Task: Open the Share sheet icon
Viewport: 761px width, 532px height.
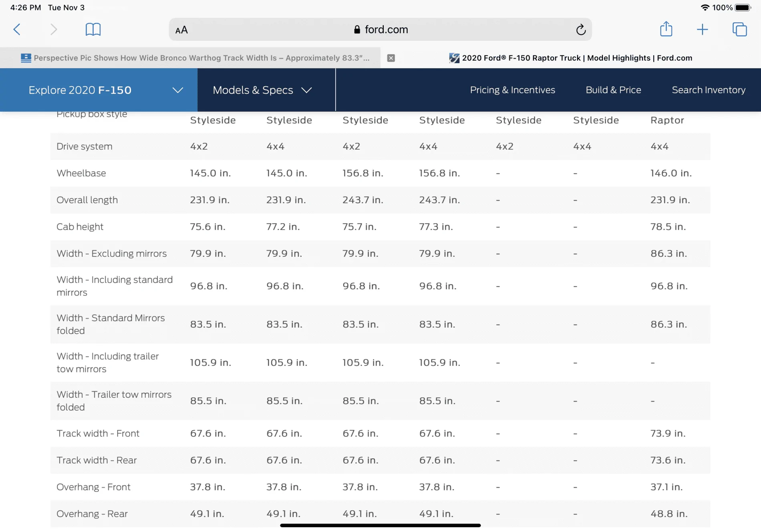Action: (666, 29)
